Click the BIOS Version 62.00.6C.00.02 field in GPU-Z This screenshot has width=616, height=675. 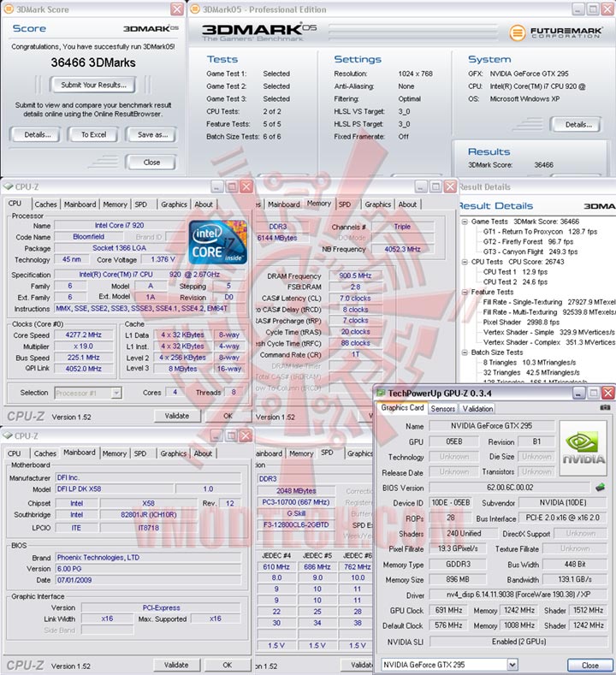pyautogui.click(x=510, y=488)
